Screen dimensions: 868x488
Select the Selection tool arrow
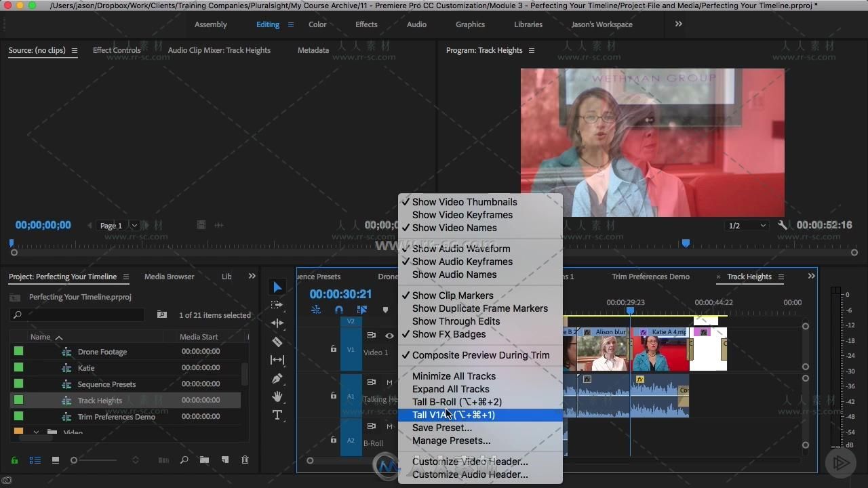tap(277, 287)
